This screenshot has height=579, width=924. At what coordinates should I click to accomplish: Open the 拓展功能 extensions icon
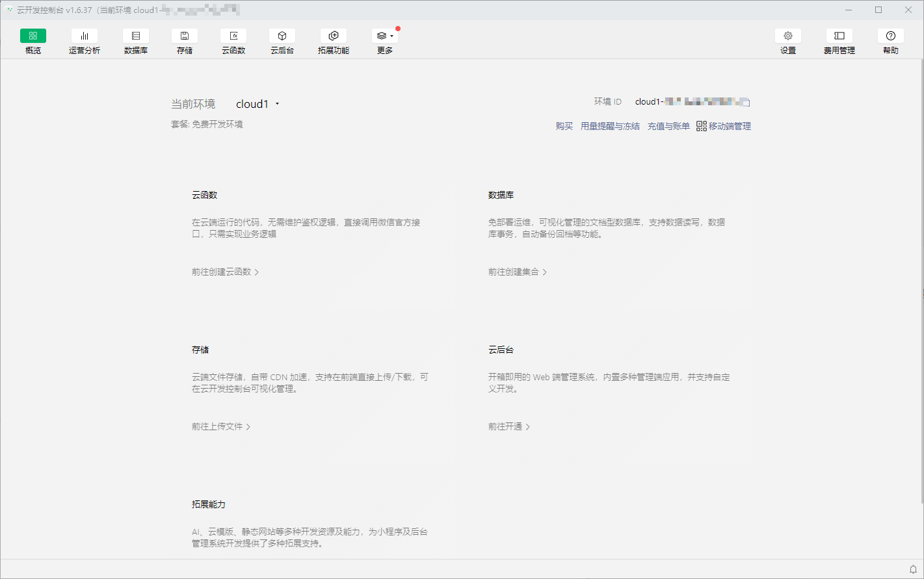(x=334, y=36)
